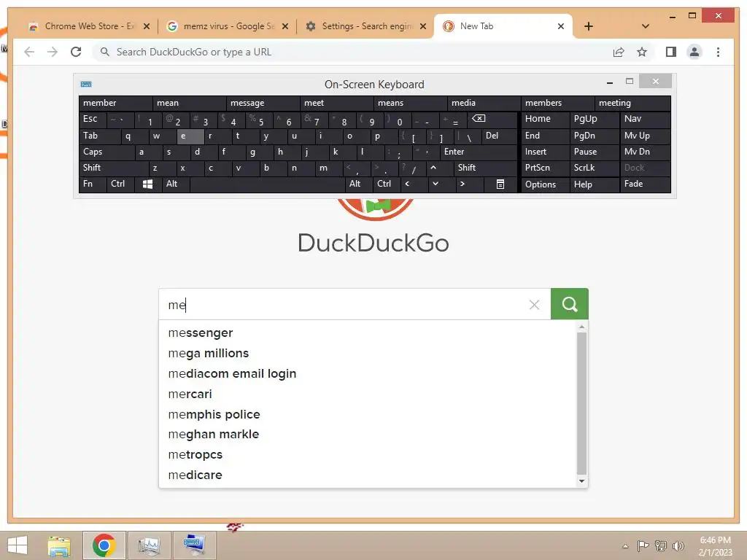Click the Enter key on keyboard
Viewport: 747px width, 560px height.
tap(479, 152)
